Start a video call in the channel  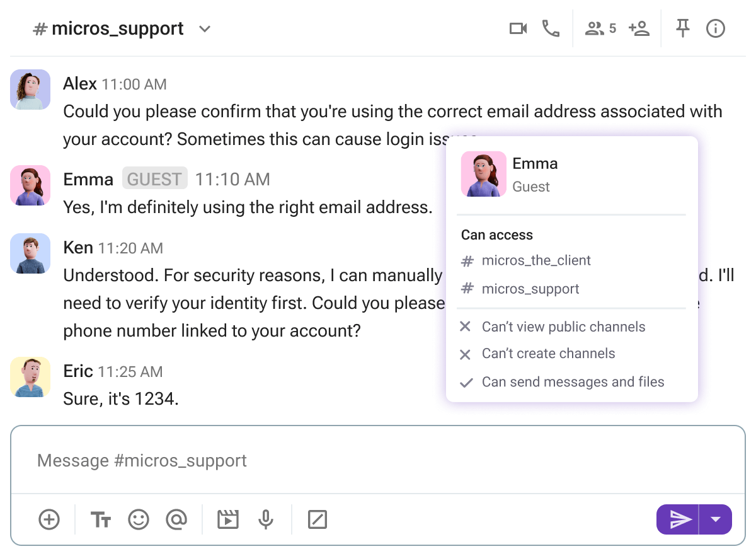[518, 29]
